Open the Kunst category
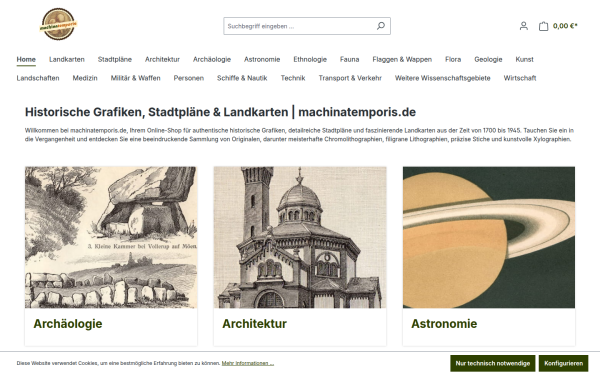 pos(524,59)
